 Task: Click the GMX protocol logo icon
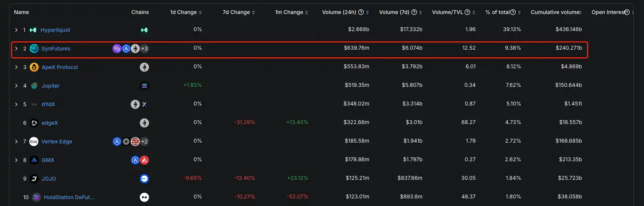pos(34,160)
